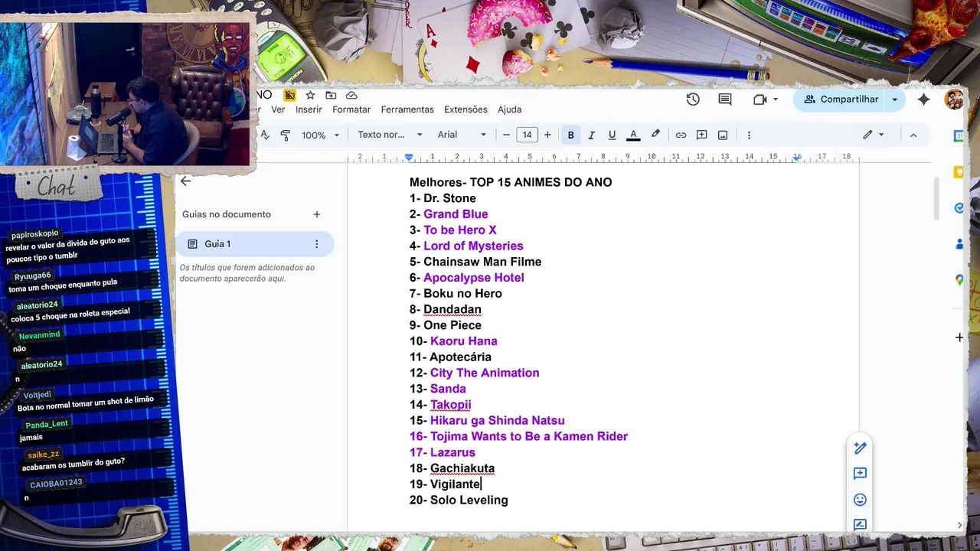Open the Ver menu

(278, 109)
